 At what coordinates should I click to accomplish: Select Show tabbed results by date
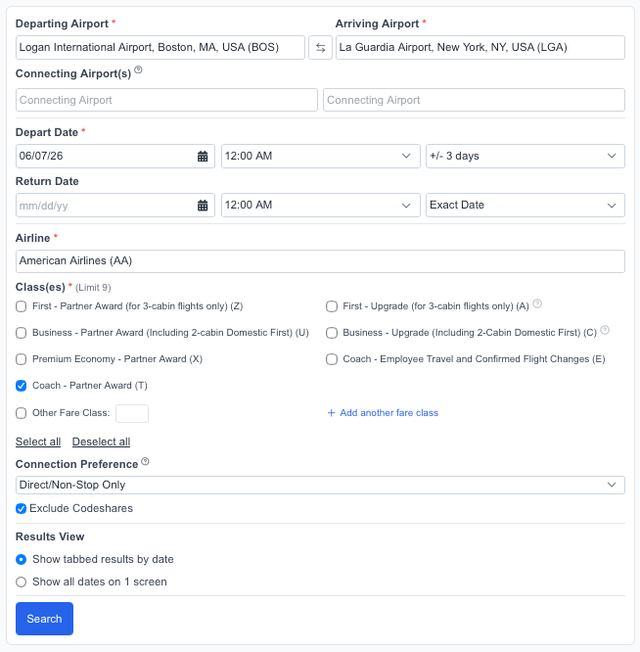point(21,560)
